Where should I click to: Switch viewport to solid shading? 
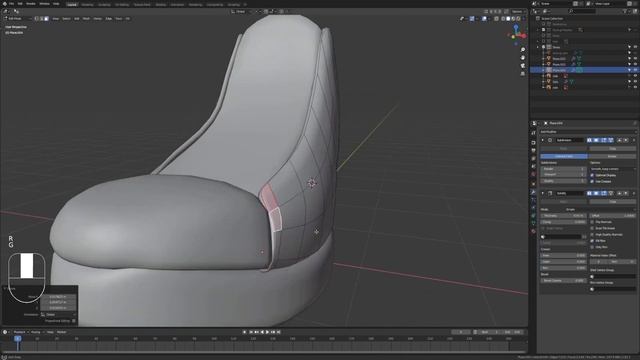(x=508, y=18)
